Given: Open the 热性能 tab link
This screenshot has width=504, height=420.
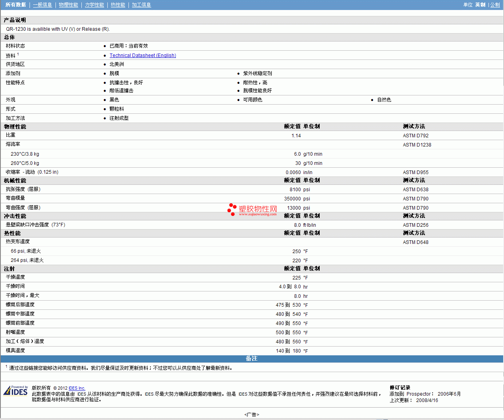Looking at the screenshot, I should pos(118,5).
